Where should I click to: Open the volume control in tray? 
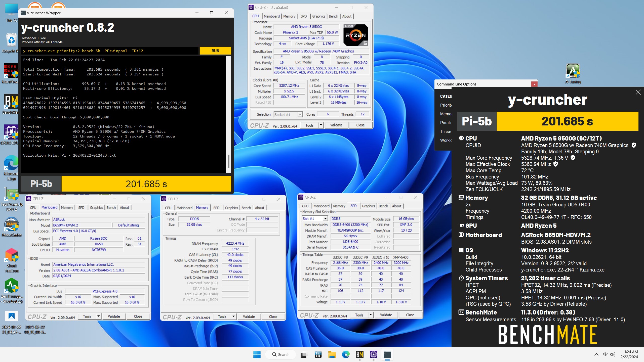tap(613, 354)
